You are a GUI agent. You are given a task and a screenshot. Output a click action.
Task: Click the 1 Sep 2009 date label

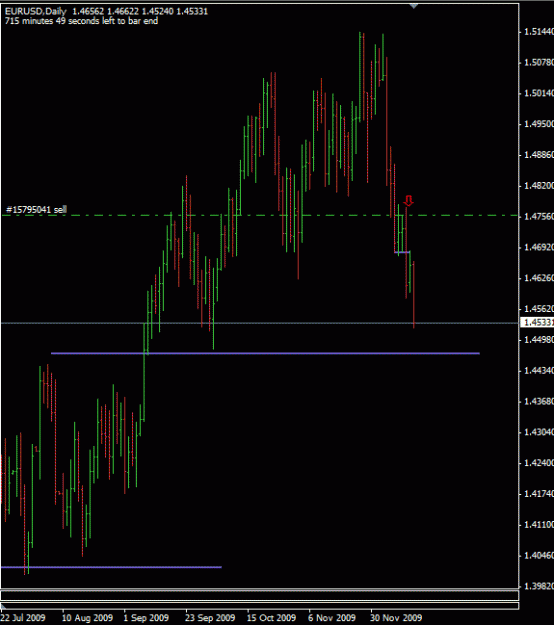146,617
